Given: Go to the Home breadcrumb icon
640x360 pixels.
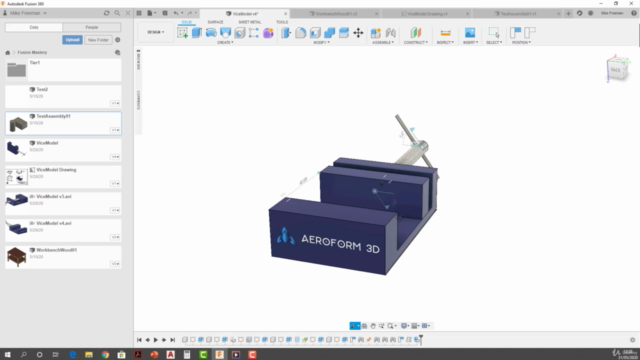Looking at the screenshot, I should click(7, 53).
